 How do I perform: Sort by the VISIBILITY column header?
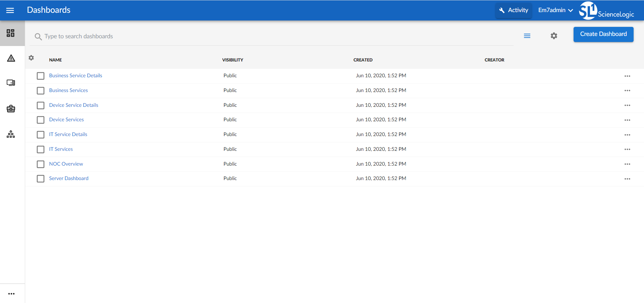click(x=232, y=60)
